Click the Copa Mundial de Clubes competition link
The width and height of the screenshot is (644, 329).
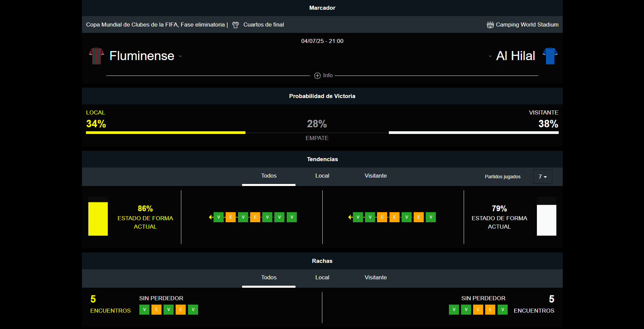[155, 25]
